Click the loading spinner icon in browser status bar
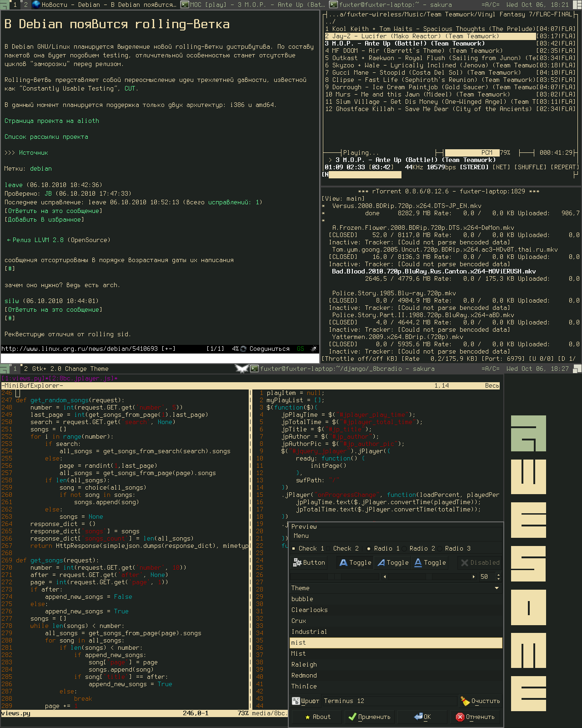Viewport: 582px width, 728px height. tap(244, 349)
